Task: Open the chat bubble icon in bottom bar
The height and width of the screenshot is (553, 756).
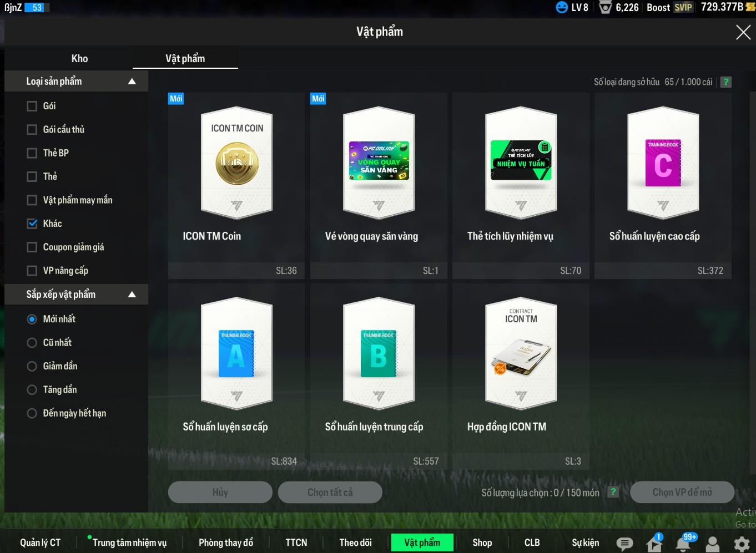Action: tap(624, 544)
